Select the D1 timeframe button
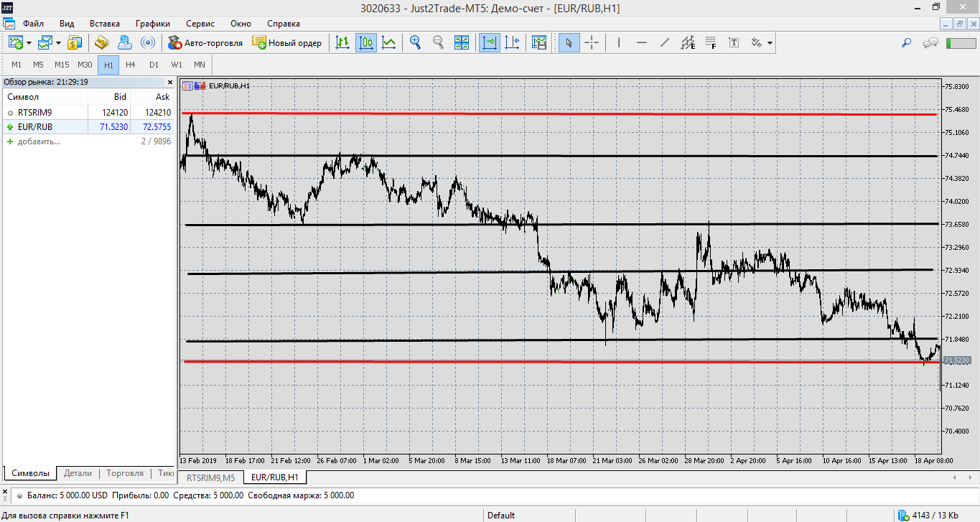The width and height of the screenshot is (980, 522). (x=154, y=65)
